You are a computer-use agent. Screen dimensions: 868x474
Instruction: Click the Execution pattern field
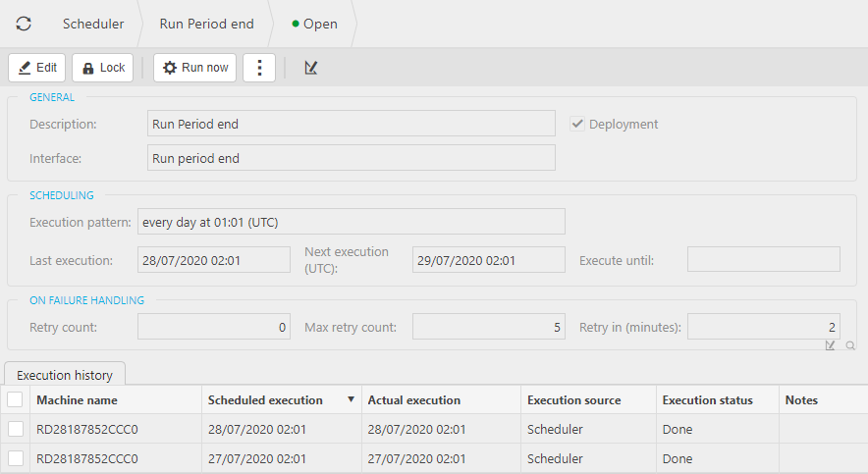pos(351,222)
